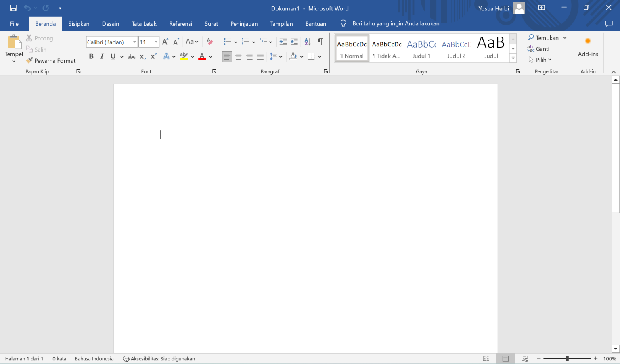This screenshot has width=620, height=364.
Task: Click the Undo arrow icon
Action: coord(27,8)
